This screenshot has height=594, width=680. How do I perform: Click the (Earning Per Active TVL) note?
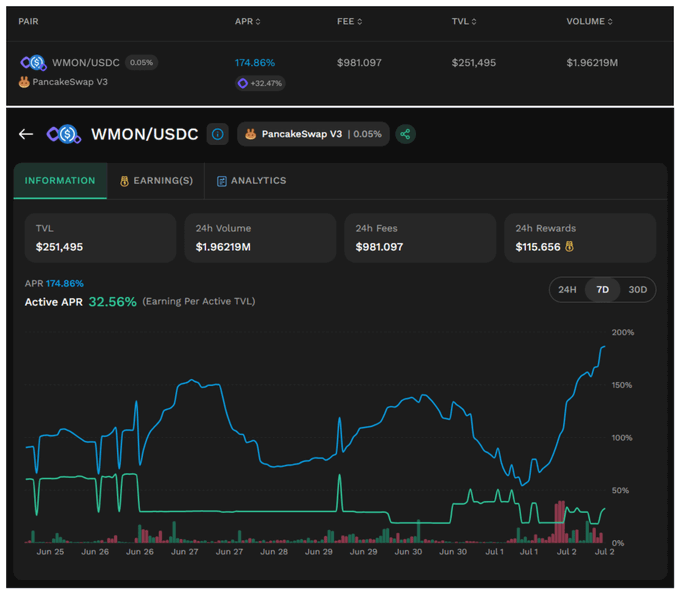199,301
